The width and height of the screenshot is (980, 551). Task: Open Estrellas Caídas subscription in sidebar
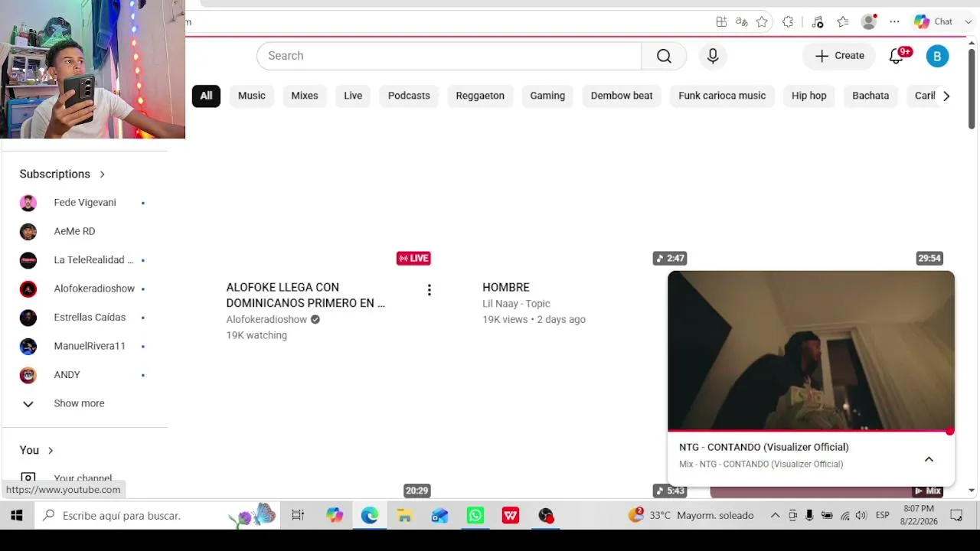[83, 318]
